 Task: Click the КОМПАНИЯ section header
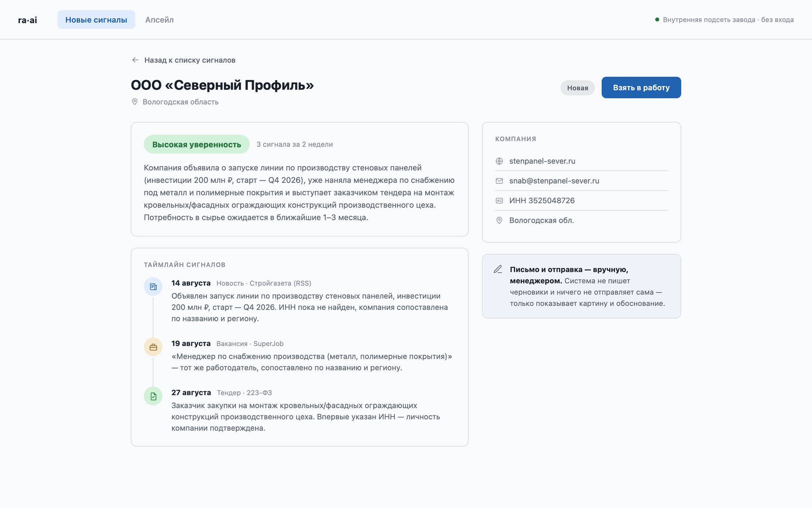516,139
